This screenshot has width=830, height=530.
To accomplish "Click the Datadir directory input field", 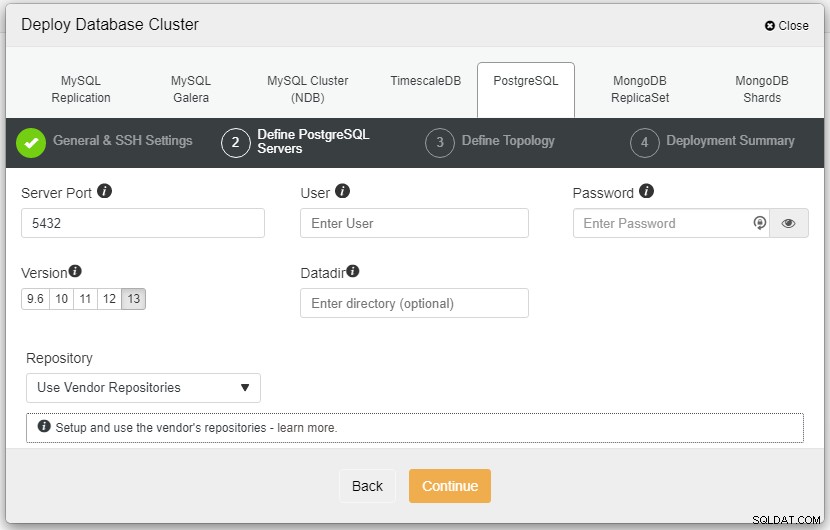I will pos(414,303).
